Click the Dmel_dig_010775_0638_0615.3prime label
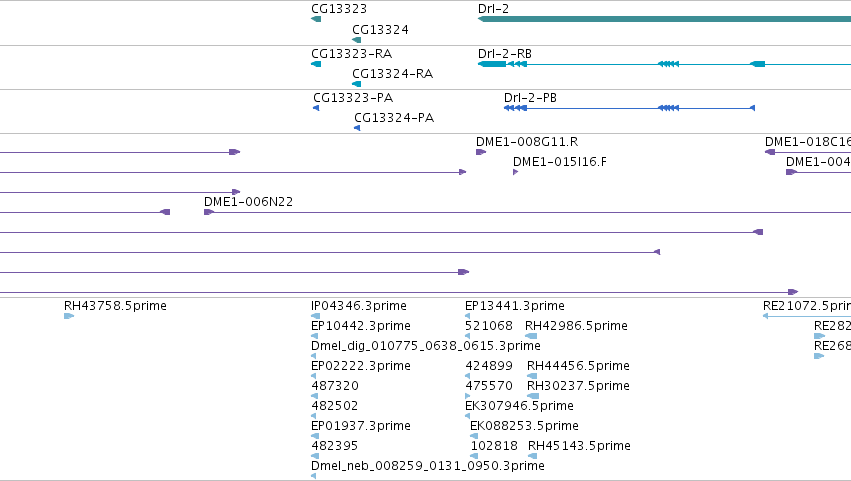 tap(426, 346)
